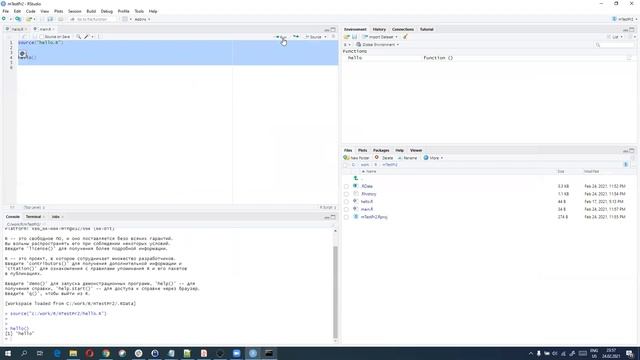Switch to the Viewer tab

[416, 150]
